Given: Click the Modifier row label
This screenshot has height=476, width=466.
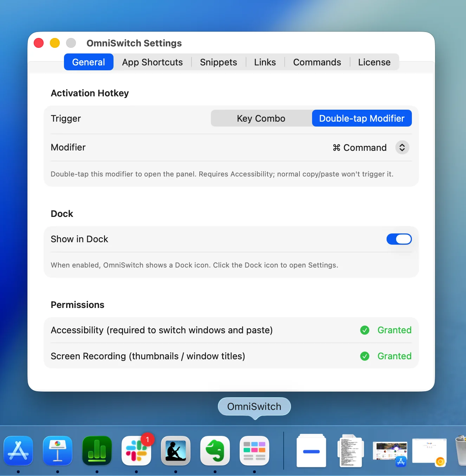Looking at the screenshot, I should [x=68, y=147].
